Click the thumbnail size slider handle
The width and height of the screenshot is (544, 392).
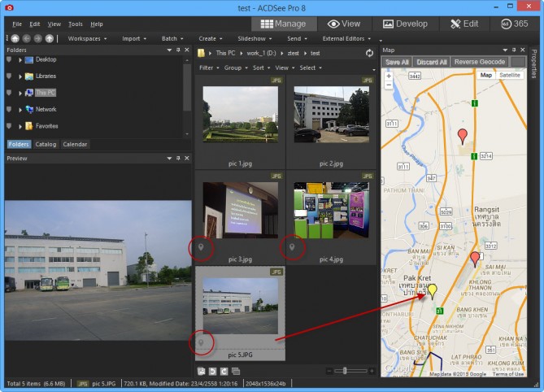pyautogui.click(x=345, y=371)
